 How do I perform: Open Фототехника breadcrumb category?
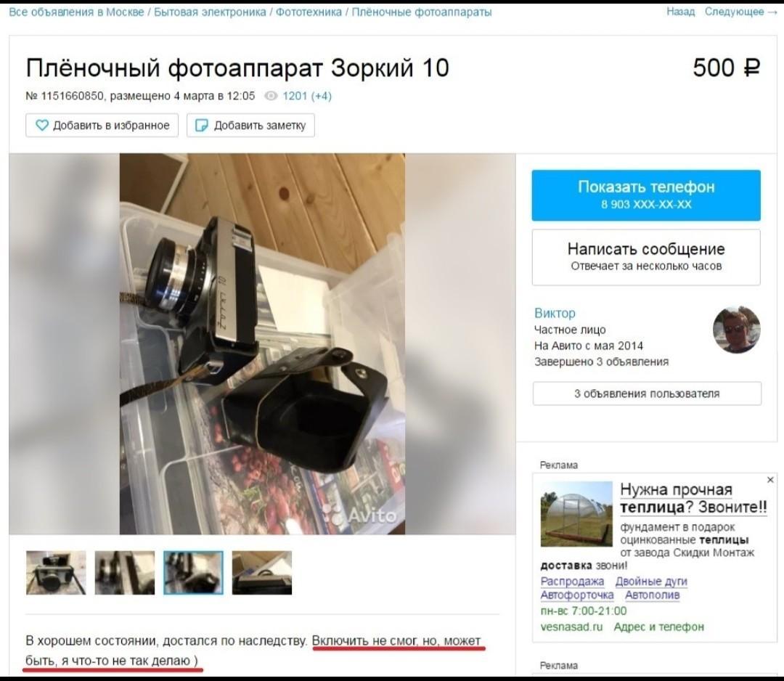click(309, 12)
